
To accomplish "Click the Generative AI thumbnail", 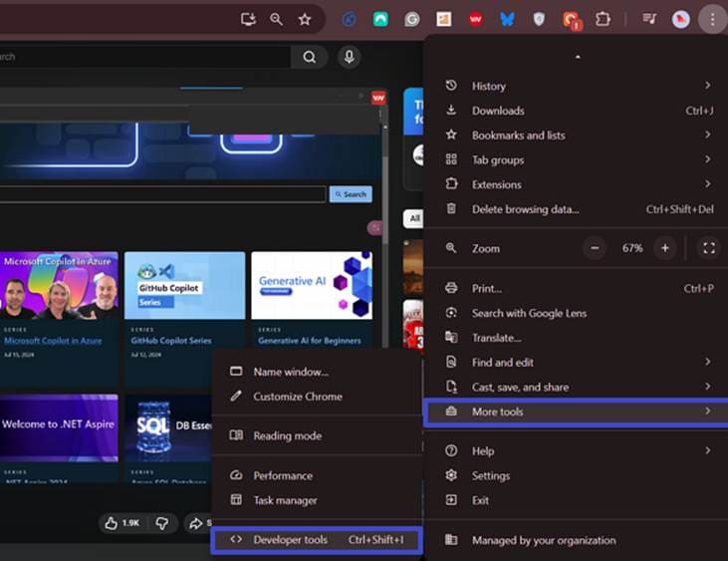I will (x=312, y=286).
